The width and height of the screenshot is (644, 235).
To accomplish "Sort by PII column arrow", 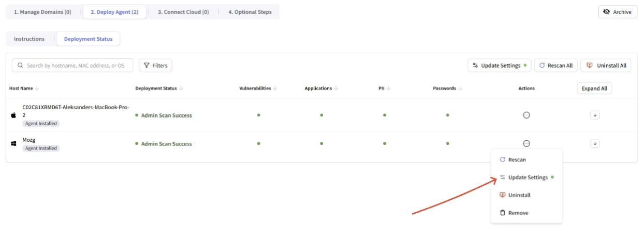I will point(388,89).
